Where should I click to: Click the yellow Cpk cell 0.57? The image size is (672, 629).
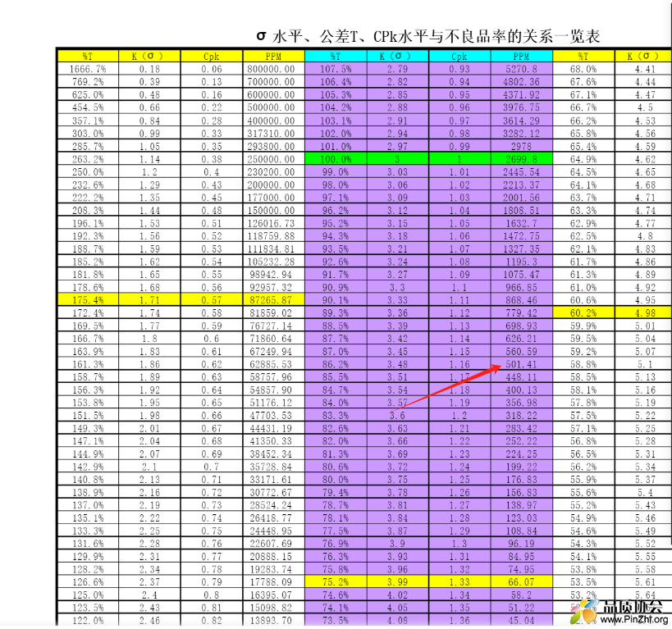click(212, 300)
